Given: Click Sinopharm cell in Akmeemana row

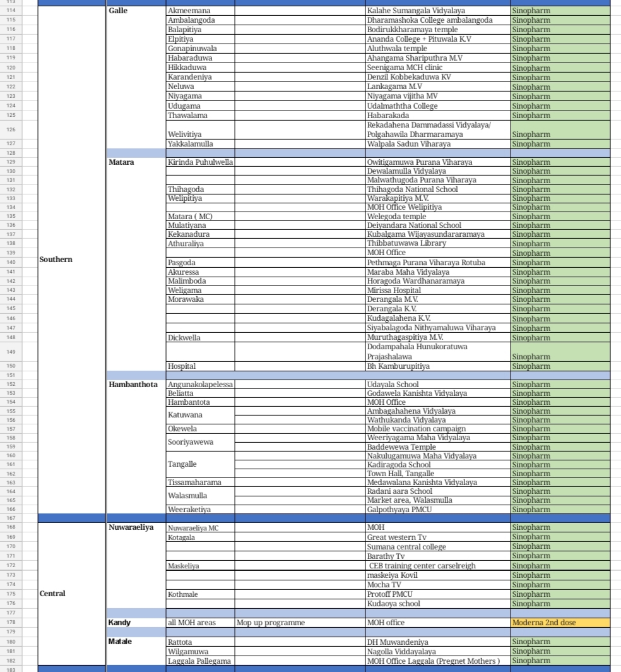Looking at the screenshot, I should (x=560, y=10).
